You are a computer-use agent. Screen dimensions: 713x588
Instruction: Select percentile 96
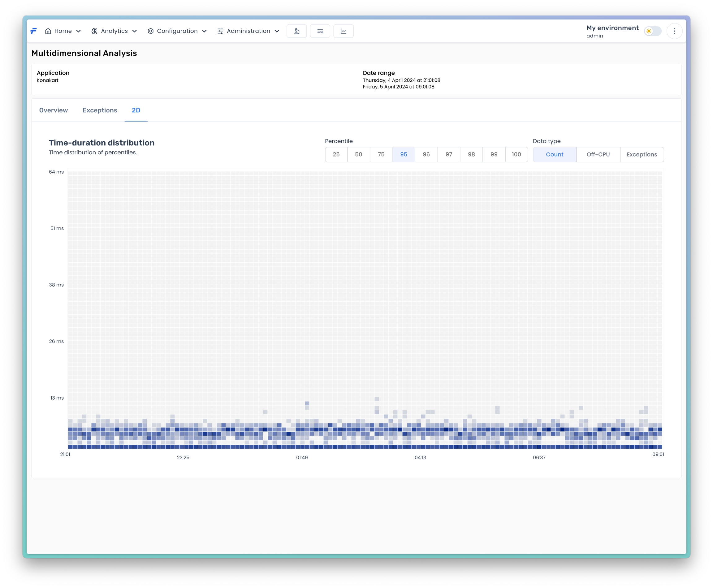click(426, 154)
